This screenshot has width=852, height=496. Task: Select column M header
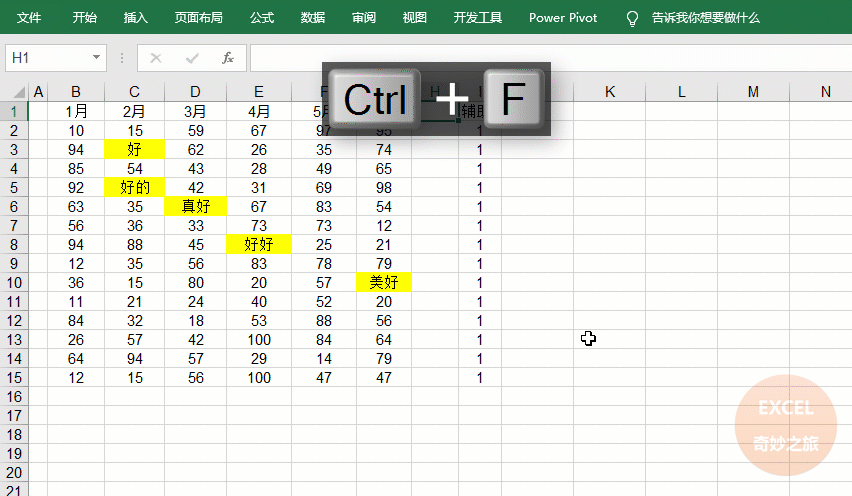click(x=753, y=92)
